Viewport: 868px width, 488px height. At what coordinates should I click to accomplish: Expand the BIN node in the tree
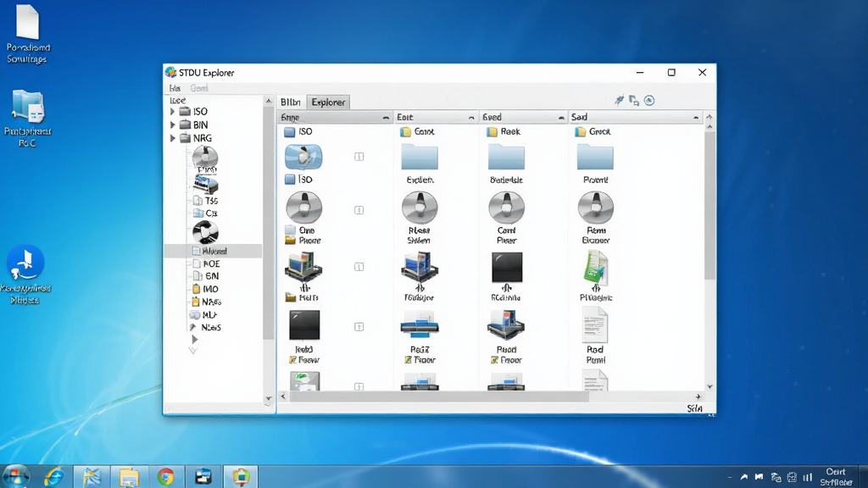coord(172,125)
